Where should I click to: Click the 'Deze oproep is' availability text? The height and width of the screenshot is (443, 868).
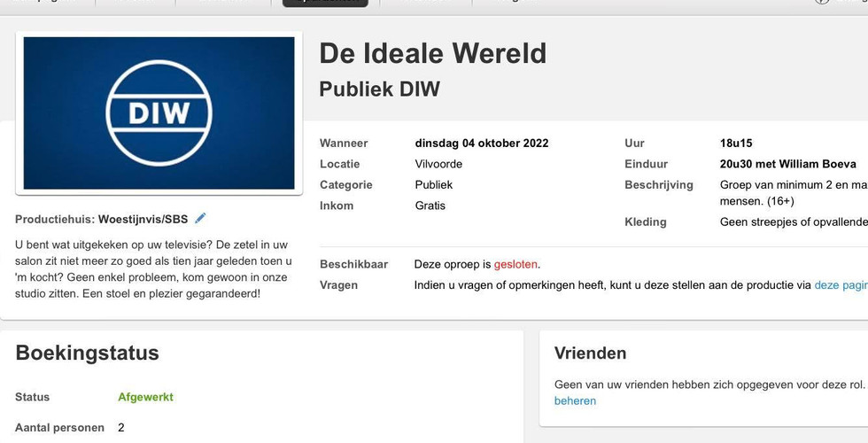tap(453, 264)
